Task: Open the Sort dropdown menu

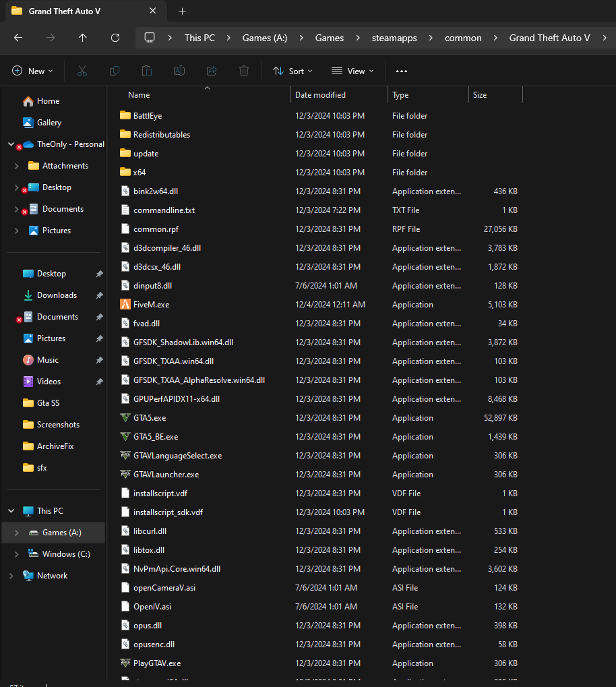Action: 292,71
